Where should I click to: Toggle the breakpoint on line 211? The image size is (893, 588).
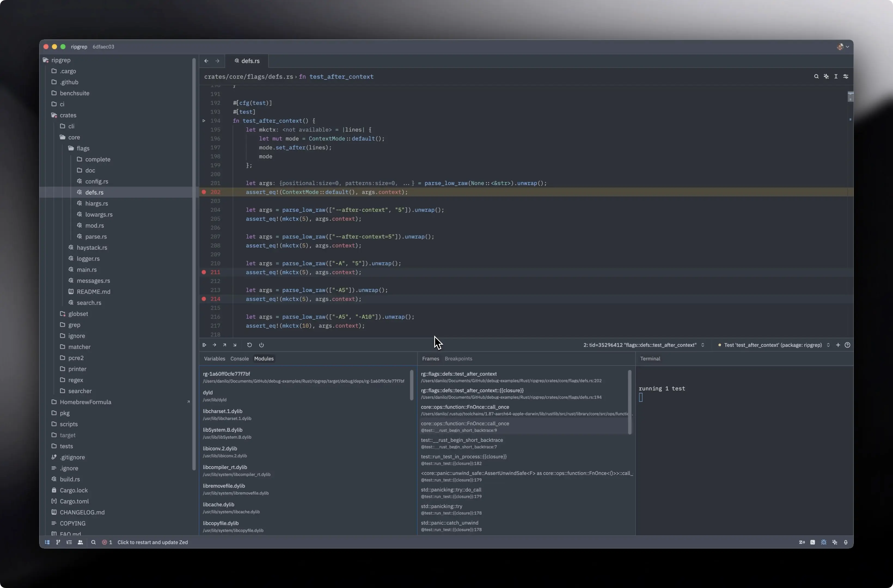coord(204,272)
